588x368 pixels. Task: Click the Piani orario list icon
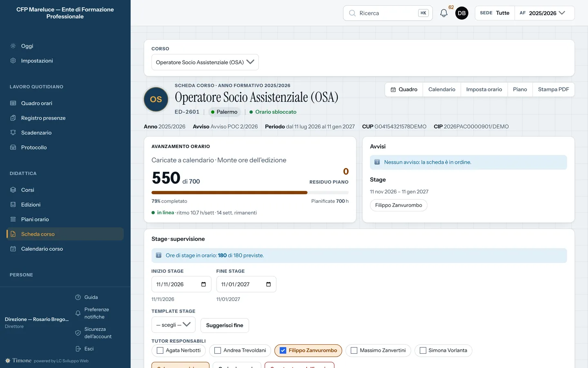[13, 219]
